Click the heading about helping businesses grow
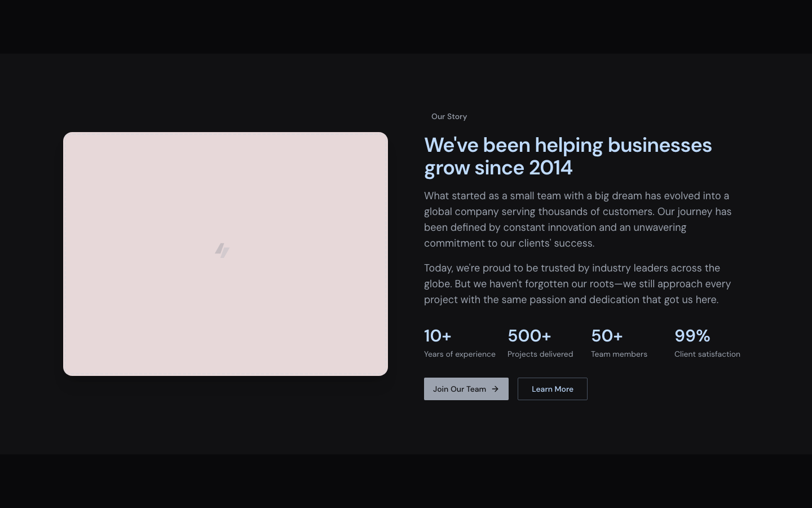 click(x=567, y=156)
